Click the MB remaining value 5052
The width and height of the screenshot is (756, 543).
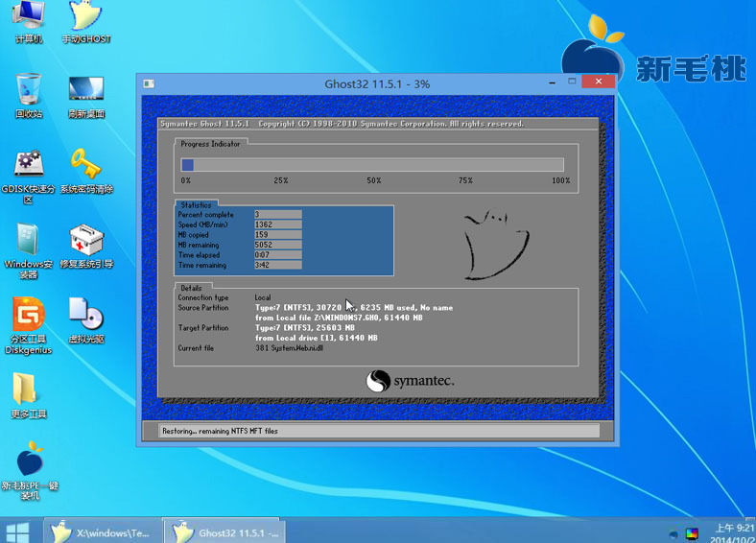pyautogui.click(x=278, y=245)
